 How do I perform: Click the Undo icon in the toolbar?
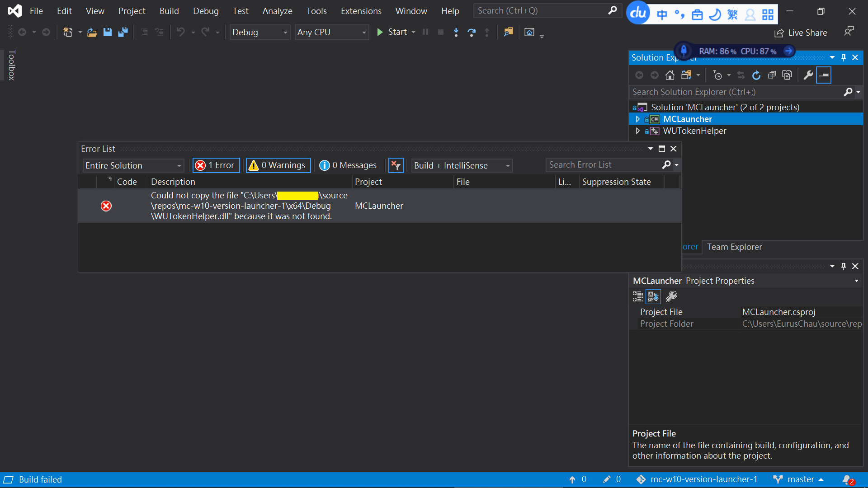[180, 32]
